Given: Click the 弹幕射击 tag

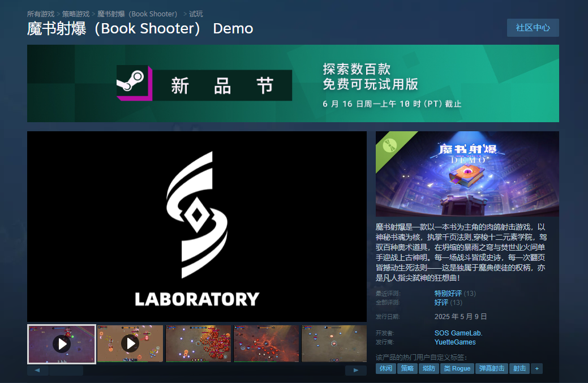Looking at the screenshot, I should point(492,369).
